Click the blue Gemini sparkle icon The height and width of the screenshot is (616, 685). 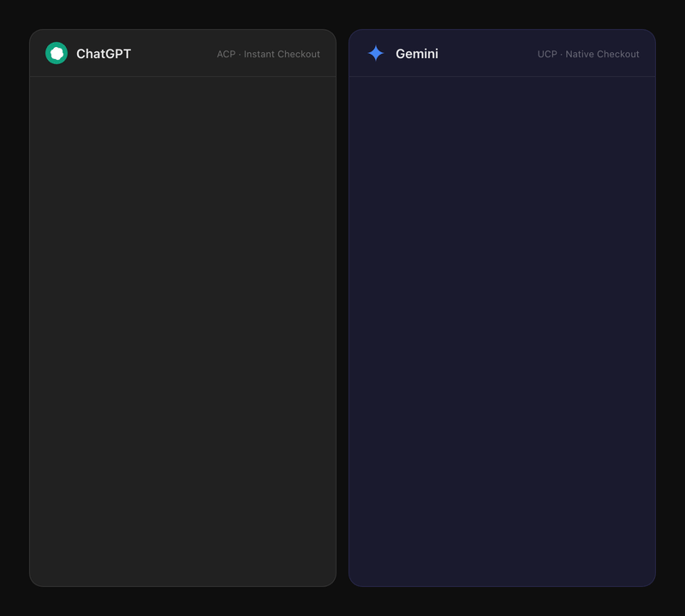[376, 53]
